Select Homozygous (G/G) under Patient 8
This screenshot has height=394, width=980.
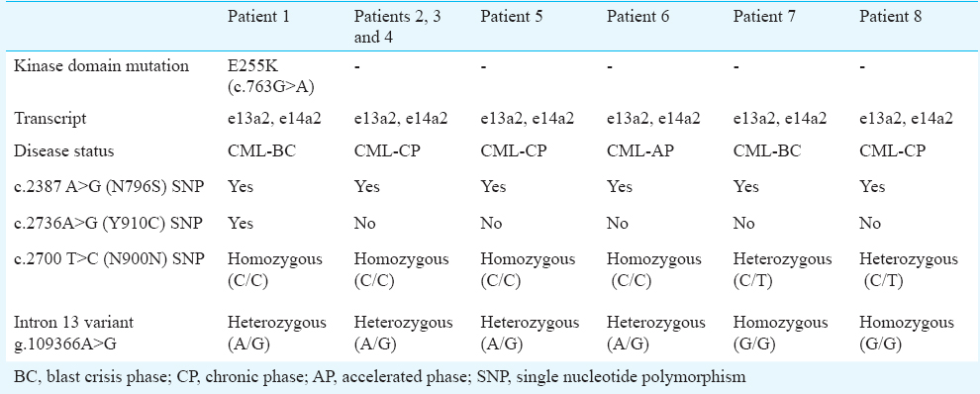click(x=906, y=334)
